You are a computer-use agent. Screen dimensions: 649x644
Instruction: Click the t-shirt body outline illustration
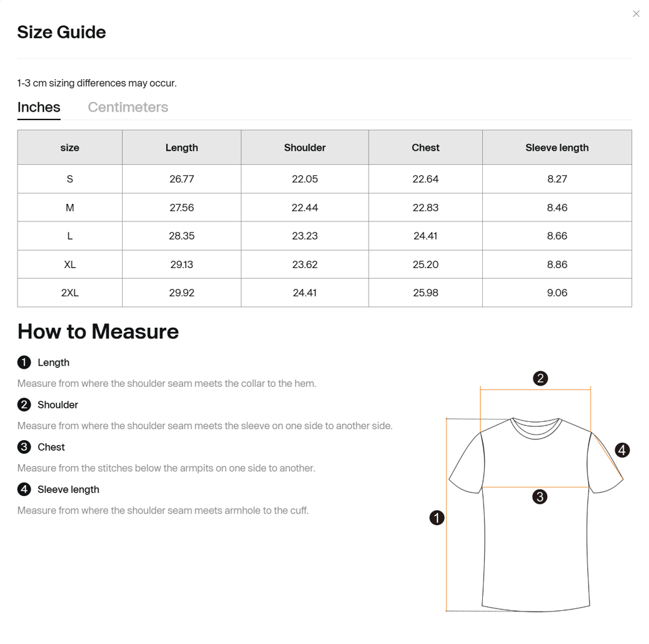(x=536, y=552)
